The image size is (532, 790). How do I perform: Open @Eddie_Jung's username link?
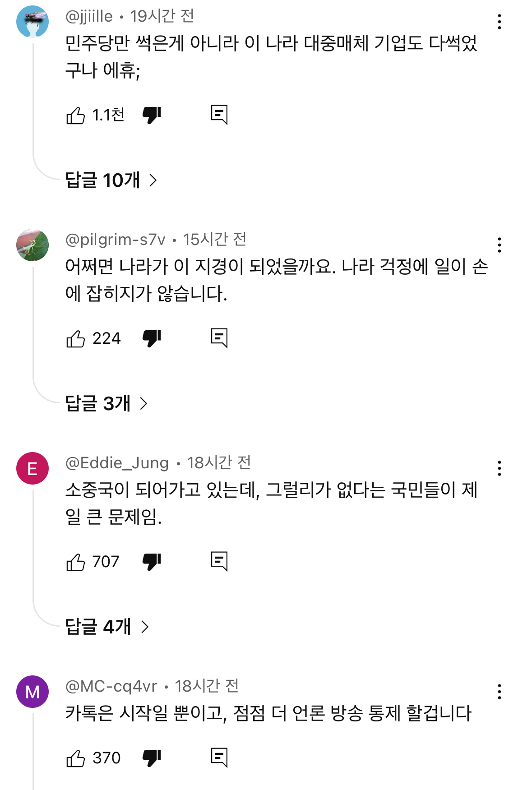117,463
